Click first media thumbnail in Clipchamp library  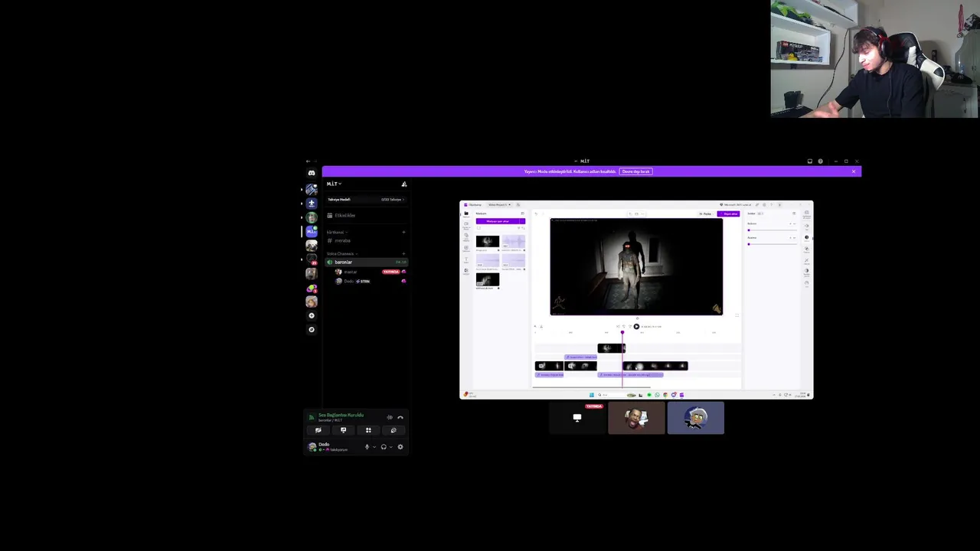pos(488,241)
